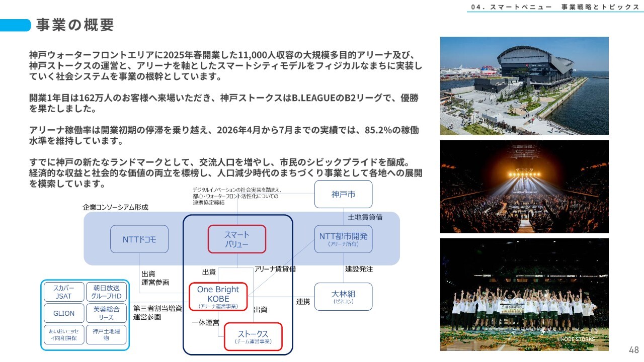This screenshot has width=644, height=362.
Task: Click the NTT都市開発 (アリーナ所有) box
Action: [x=344, y=239]
